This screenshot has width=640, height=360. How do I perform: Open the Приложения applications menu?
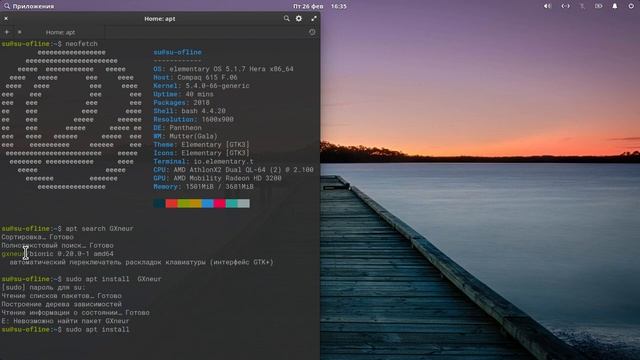click(29, 6)
